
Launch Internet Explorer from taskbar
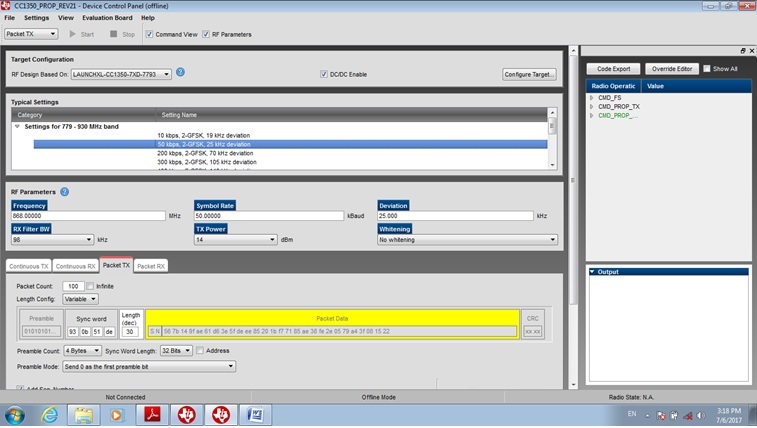pos(50,415)
